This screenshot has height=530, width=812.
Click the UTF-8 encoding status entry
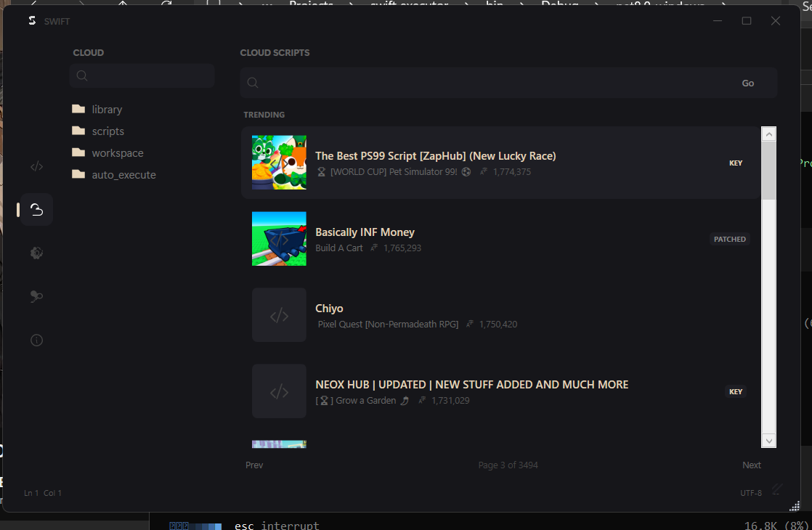coord(751,493)
